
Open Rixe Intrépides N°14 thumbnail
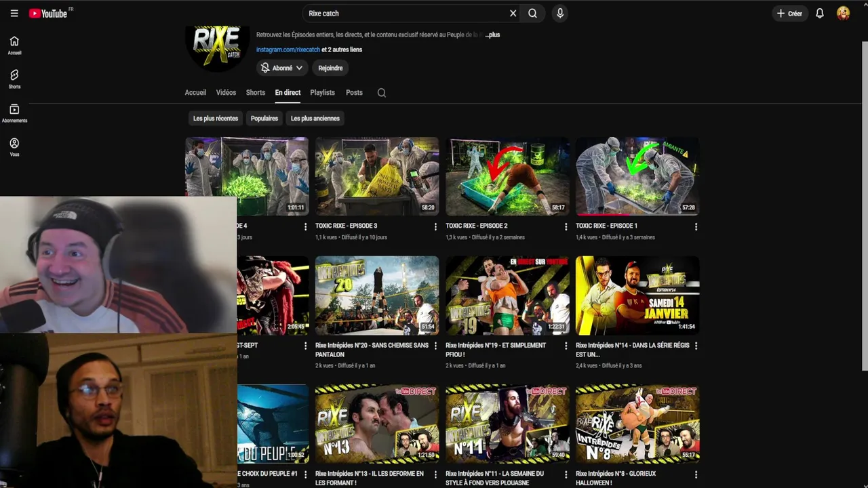[x=637, y=296]
